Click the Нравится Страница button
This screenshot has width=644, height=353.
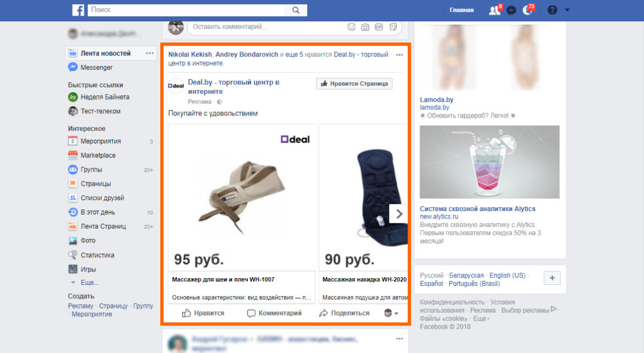[x=354, y=84]
